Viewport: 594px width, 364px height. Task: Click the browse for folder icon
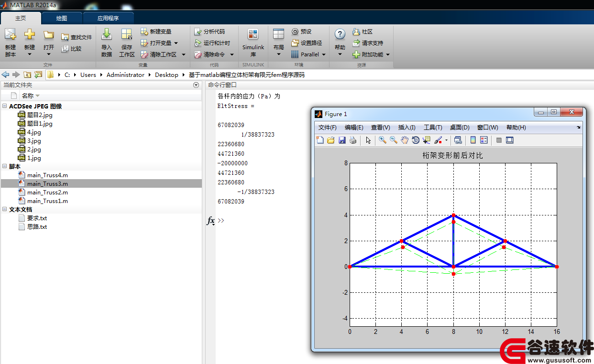point(38,75)
